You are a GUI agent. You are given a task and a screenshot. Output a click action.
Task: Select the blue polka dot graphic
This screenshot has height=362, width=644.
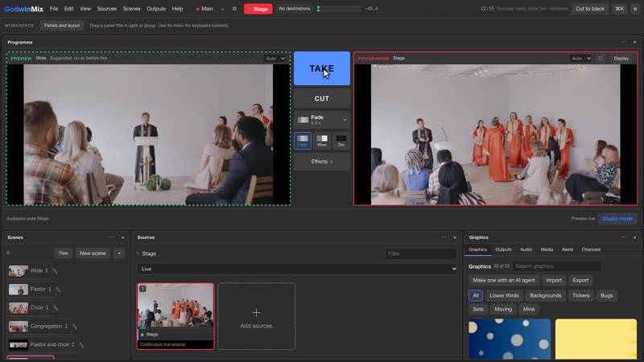pyautogui.click(x=510, y=339)
